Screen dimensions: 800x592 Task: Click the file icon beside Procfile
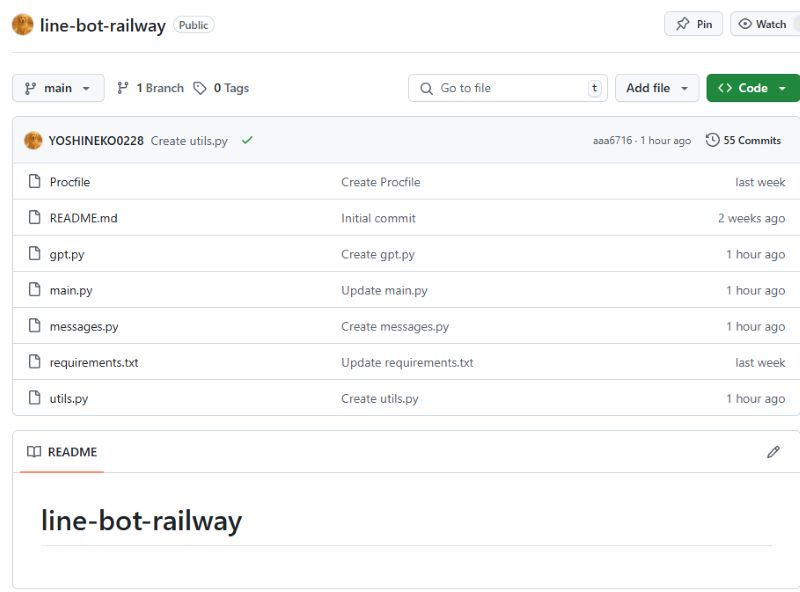coord(35,181)
